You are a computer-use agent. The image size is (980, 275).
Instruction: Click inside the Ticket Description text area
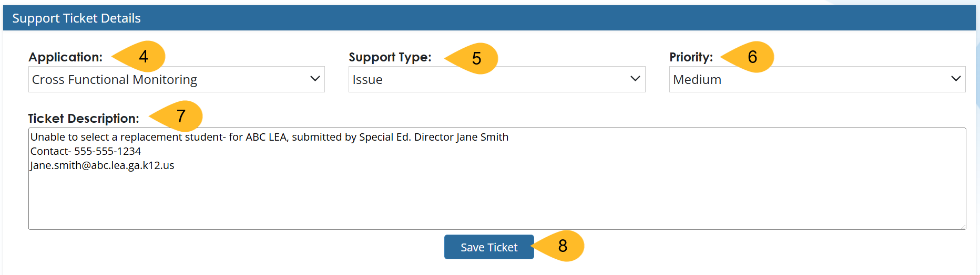[x=496, y=199]
